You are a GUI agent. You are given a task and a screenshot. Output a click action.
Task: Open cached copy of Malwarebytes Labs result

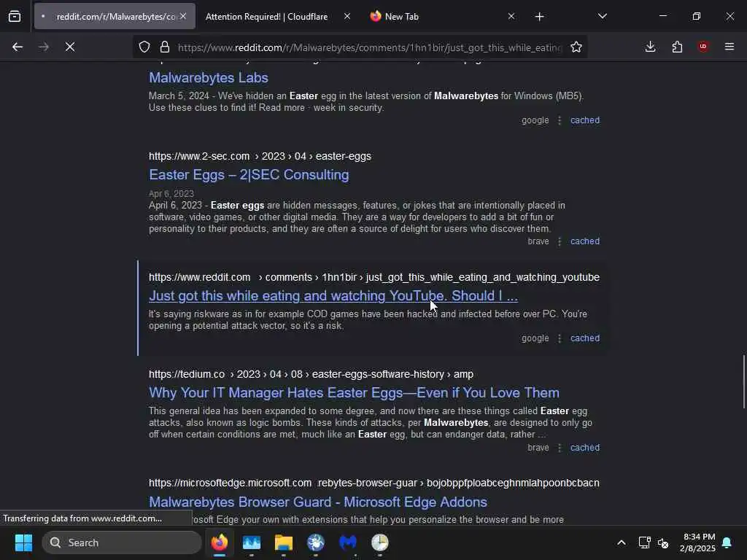585,120
